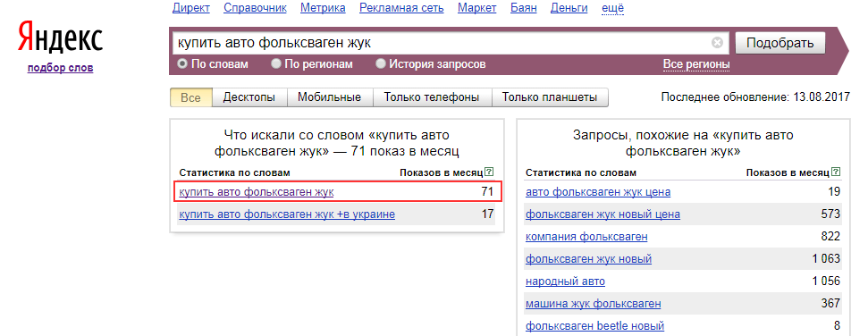Viewport: 868px width, 336px height.
Task: Open the Справочник link
Action: [255, 8]
